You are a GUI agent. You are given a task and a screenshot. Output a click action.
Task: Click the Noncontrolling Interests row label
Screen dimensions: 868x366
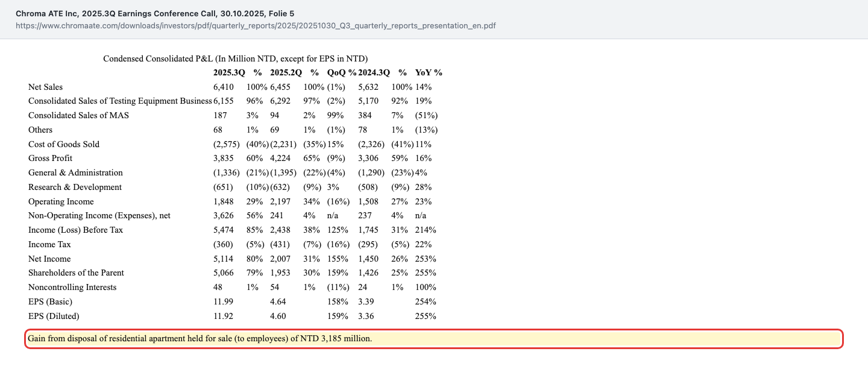(x=72, y=287)
